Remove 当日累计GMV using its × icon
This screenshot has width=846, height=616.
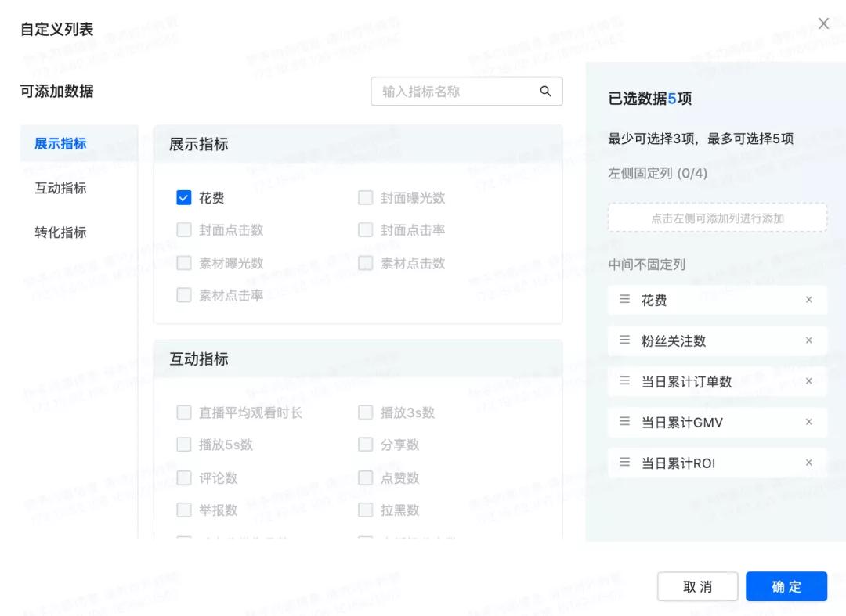pos(808,422)
